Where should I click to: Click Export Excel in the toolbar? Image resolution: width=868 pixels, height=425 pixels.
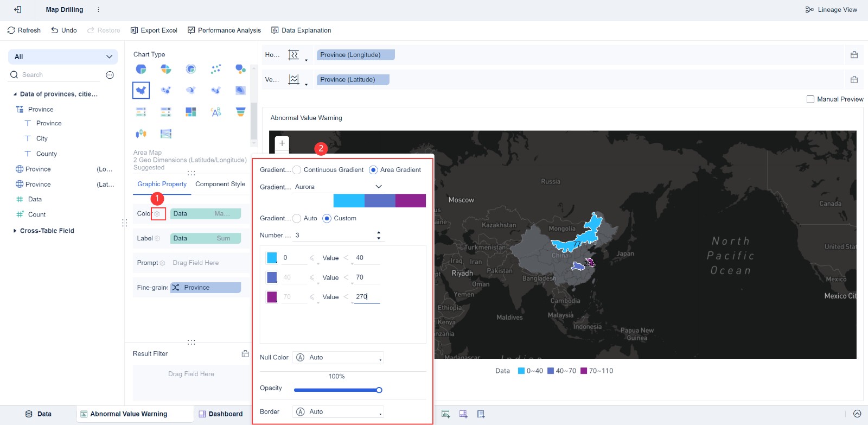pos(154,30)
